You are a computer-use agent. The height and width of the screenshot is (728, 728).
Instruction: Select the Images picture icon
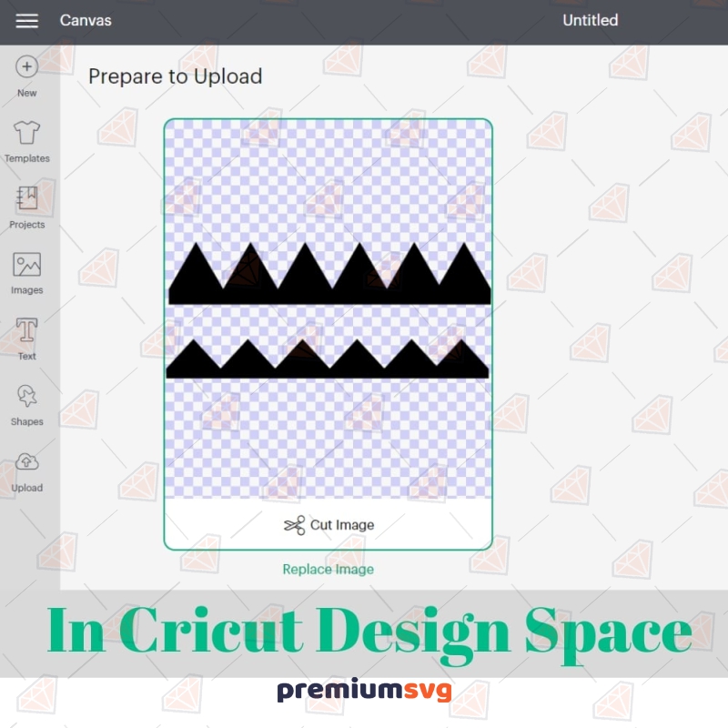[27, 265]
